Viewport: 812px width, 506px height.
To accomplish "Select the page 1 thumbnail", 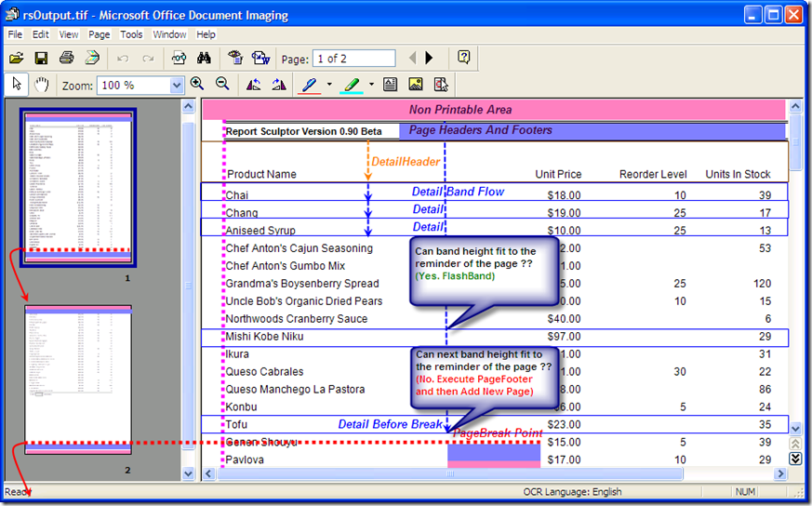I will (x=78, y=188).
